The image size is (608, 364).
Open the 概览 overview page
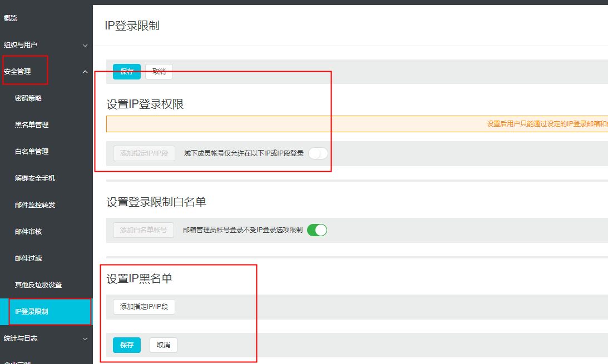(x=11, y=18)
